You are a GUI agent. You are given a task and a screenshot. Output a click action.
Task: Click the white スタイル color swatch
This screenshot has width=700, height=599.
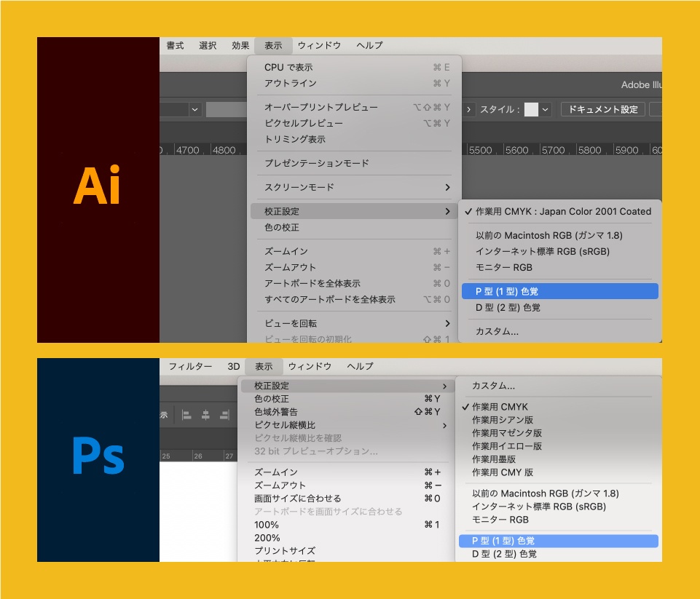click(531, 110)
